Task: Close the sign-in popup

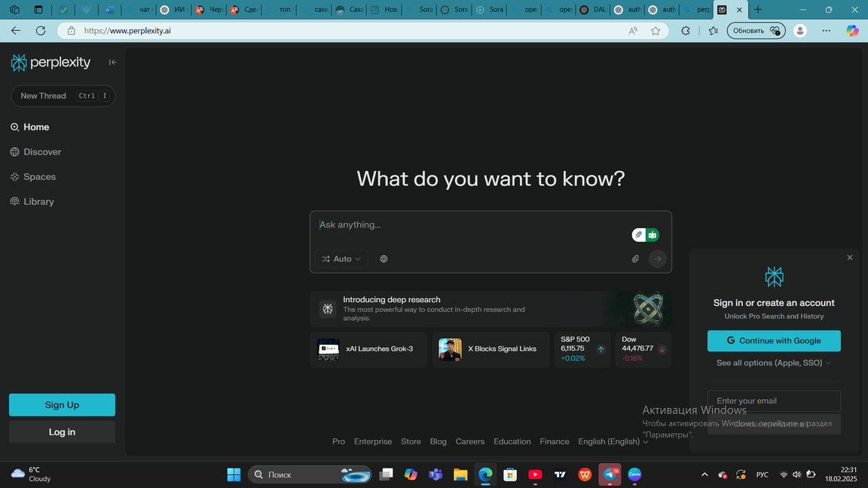Action: pyautogui.click(x=849, y=258)
